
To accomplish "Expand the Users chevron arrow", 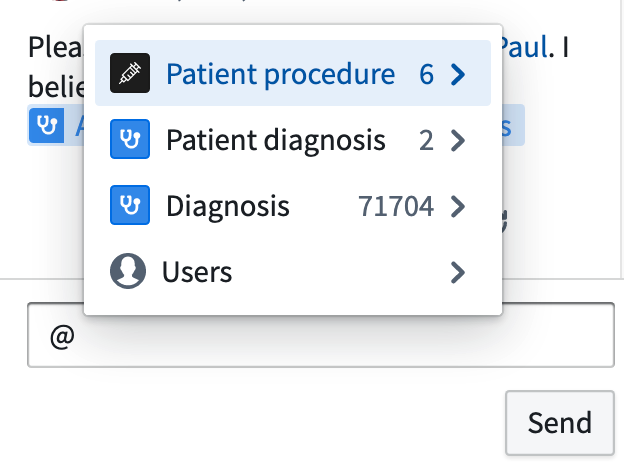I will [x=458, y=272].
